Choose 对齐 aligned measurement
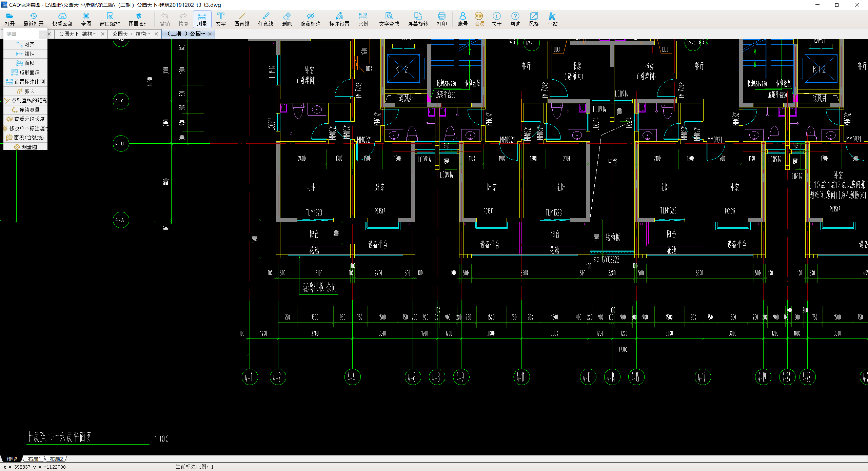Viewport: 868px width, 471px height. coord(25,44)
